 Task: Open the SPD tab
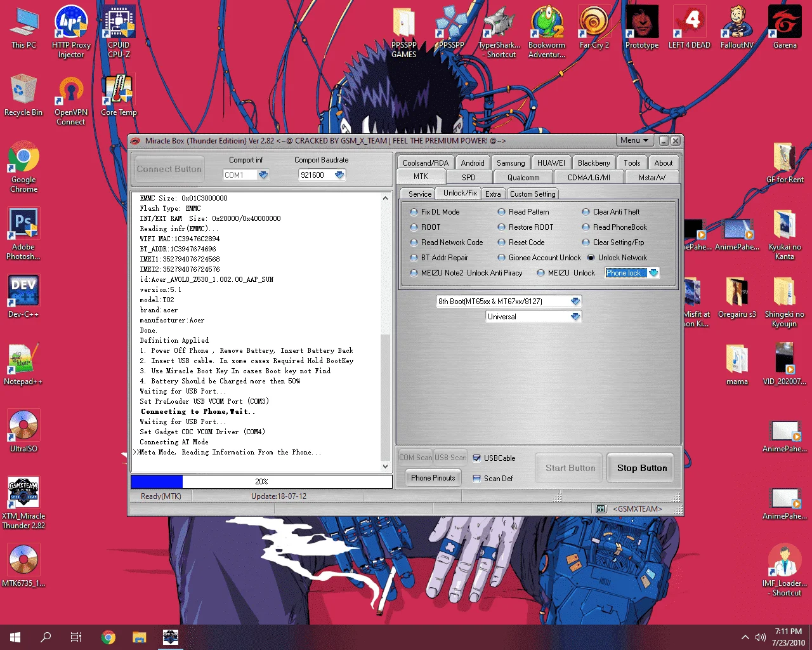pos(469,178)
